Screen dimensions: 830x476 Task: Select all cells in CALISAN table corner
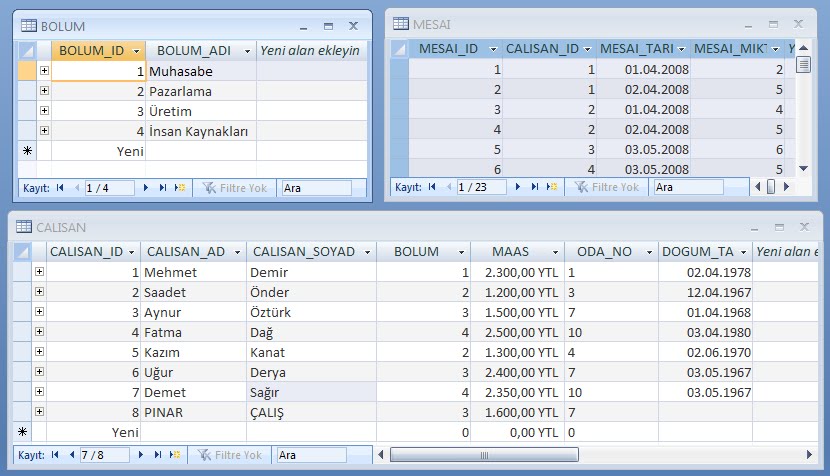click(x=22, y=252)
